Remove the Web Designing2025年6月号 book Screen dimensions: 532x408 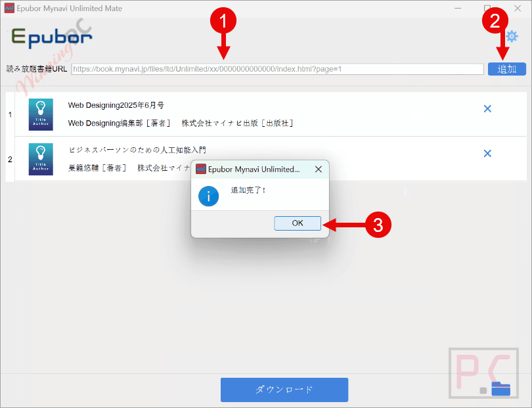[487, 108]
